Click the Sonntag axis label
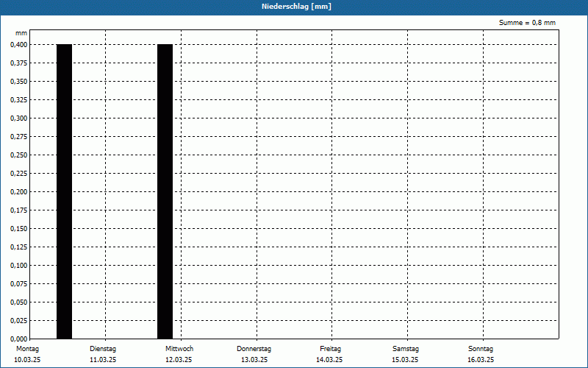588x368 pixels. click(x=481, y=349)
